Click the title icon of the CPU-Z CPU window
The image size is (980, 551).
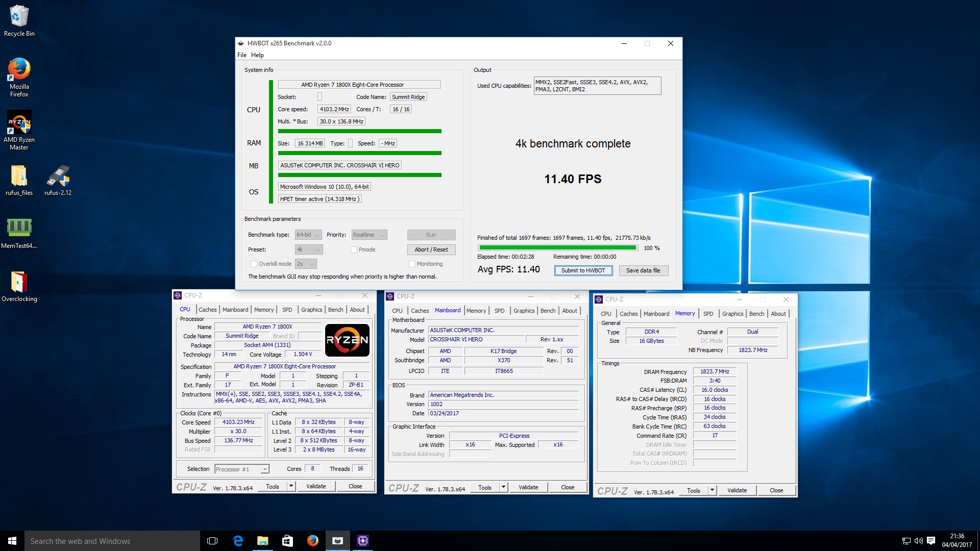(178, 295)
